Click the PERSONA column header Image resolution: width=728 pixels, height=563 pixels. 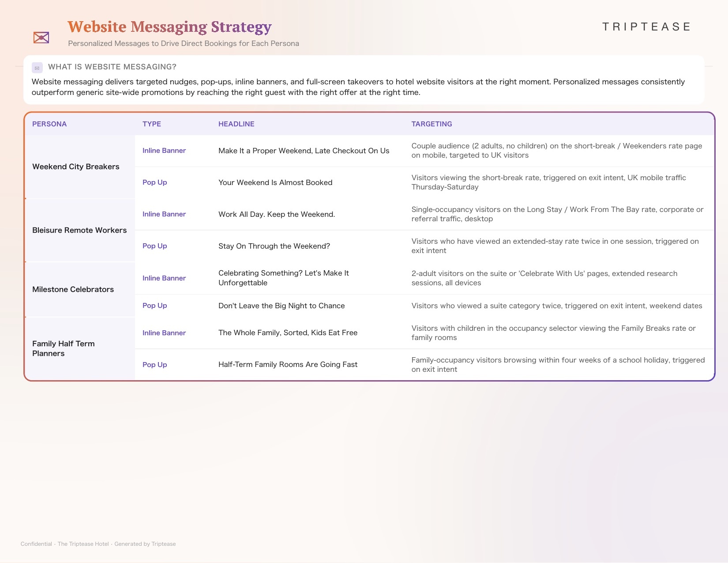(49, 124)
